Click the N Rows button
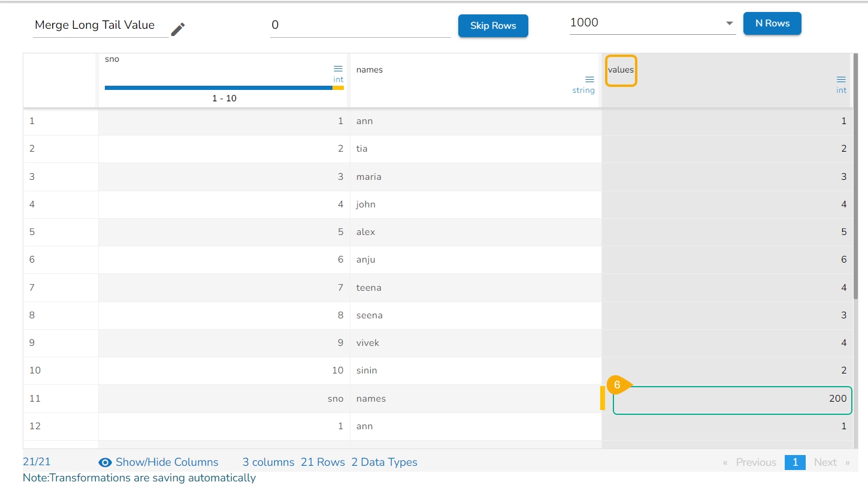Image resolution: width=868 pixels, height=488 pixels. (772, 23)
